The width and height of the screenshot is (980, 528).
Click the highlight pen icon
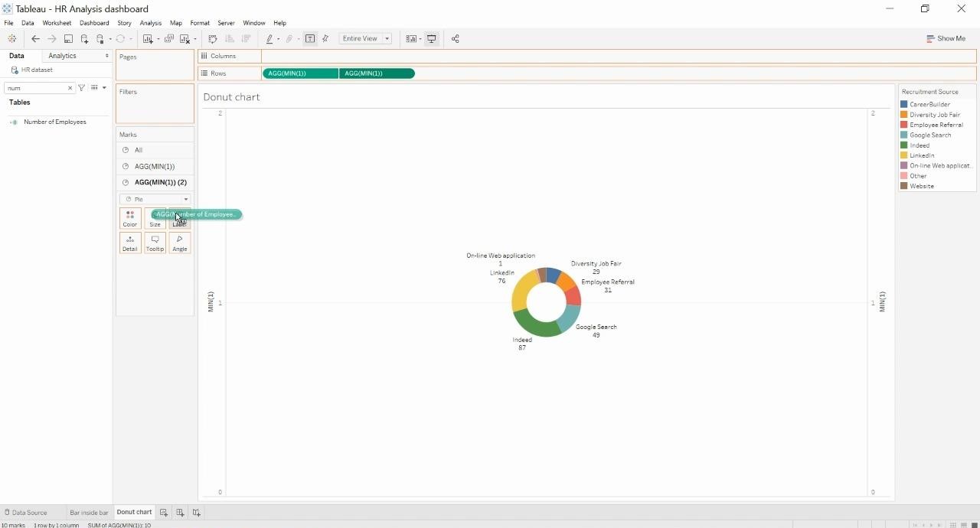tap(269, 39)
